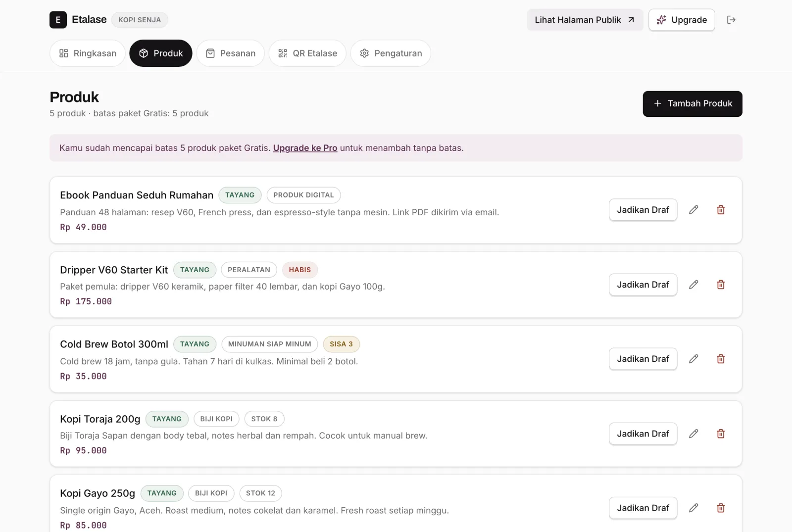Image resolution: width=792 pixels, height=532 pixels.
Task: Delete Cold Brew Botol 300ml with the trash icon
Action: tap(721, 359)
